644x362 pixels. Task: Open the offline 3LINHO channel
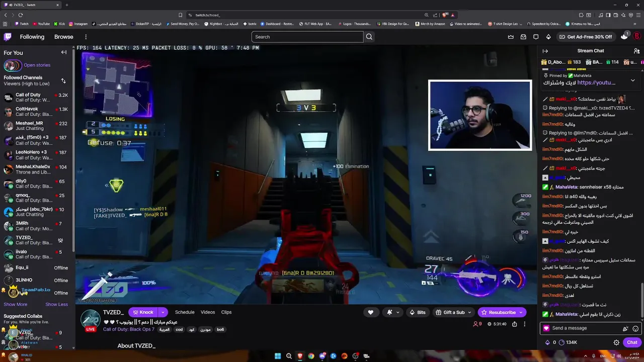tap(36, 280)
